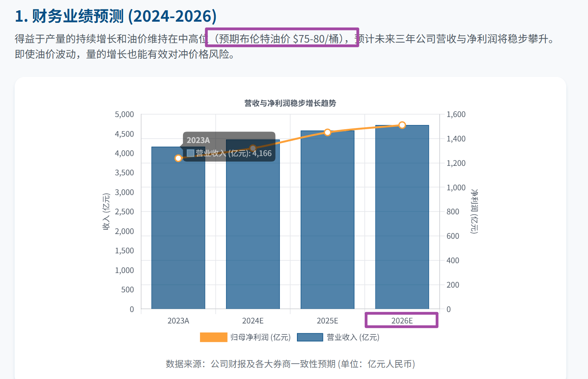Click the 2023A x-axis label

pos(178,321)
